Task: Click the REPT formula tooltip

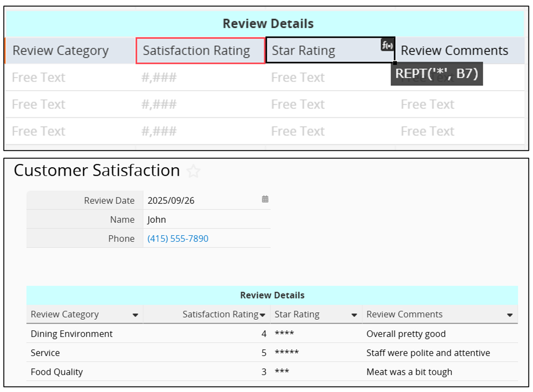Action: [436, 74]
